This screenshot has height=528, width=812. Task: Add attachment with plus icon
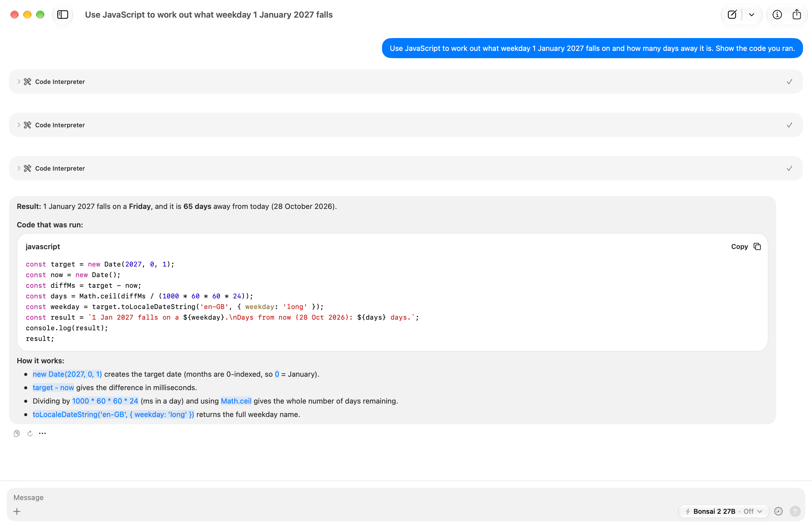tap(17, 511)
